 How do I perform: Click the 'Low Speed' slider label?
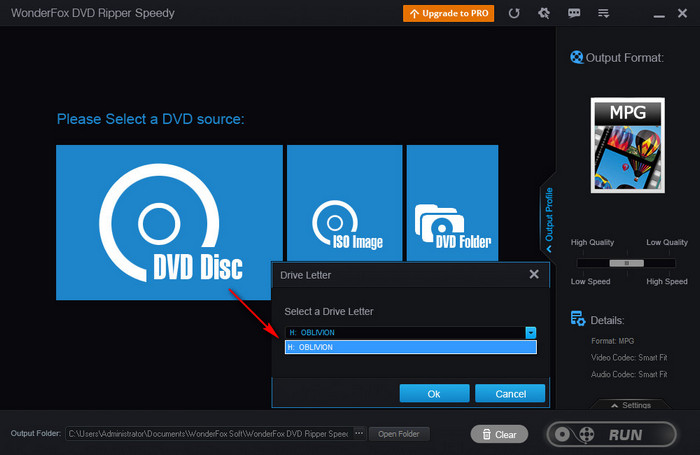coord(590,281)
